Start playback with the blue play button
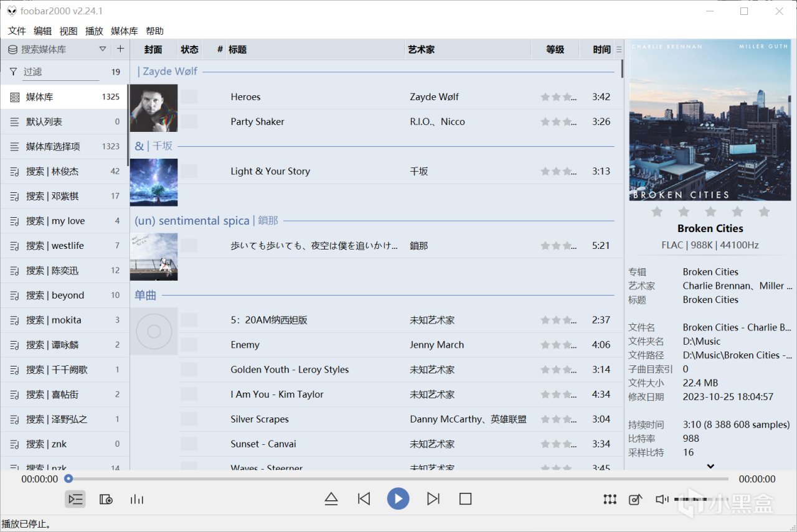This screenshot has height=532, width=797. [398, 498]
